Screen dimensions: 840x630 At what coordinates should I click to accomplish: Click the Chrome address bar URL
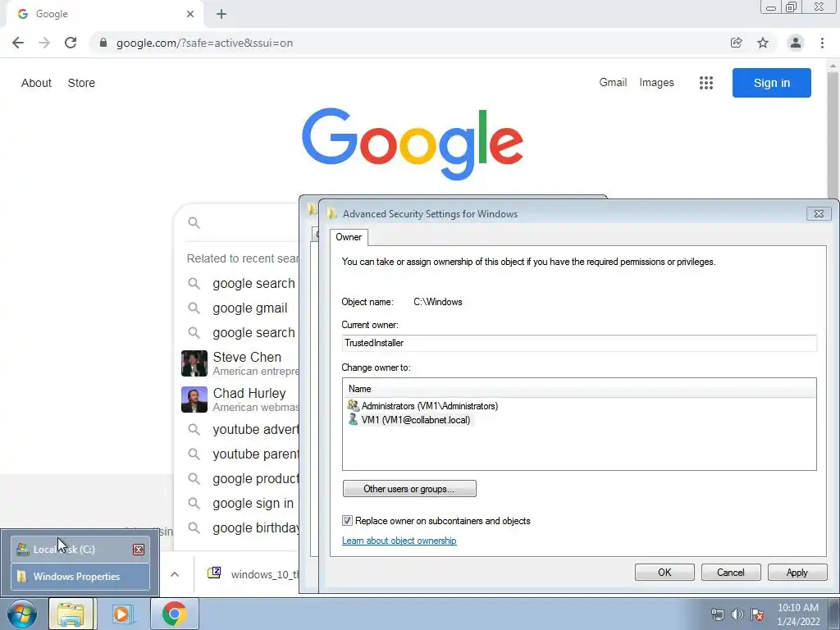204,43
